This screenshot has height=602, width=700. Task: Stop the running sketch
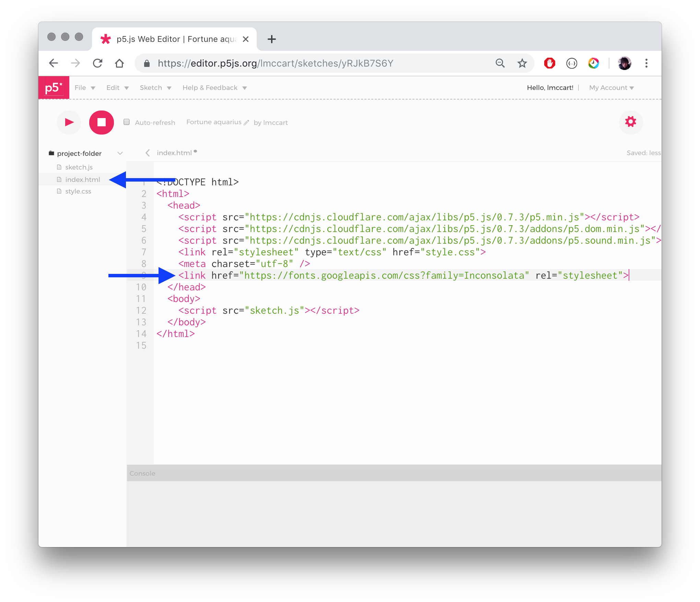coord(101,122)
